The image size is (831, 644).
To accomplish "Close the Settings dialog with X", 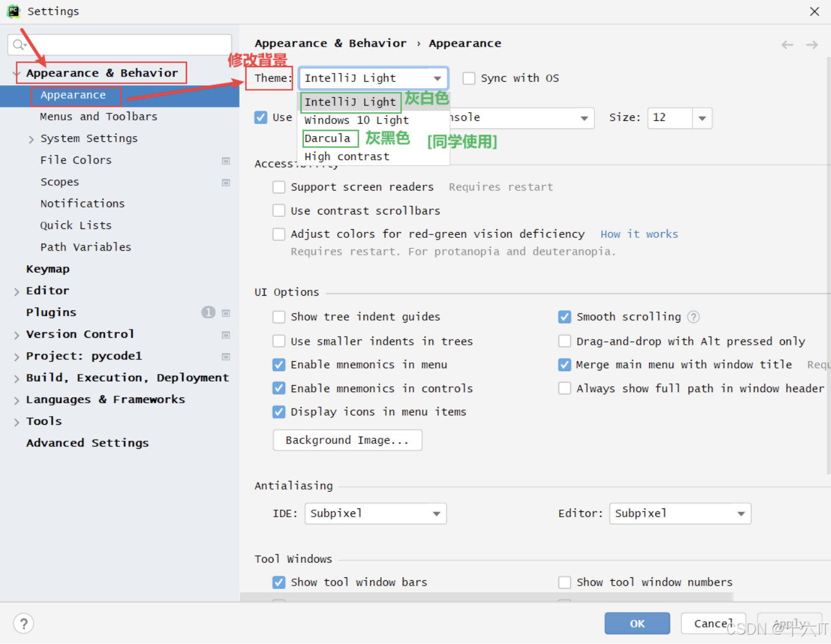I will pos(814,11).
